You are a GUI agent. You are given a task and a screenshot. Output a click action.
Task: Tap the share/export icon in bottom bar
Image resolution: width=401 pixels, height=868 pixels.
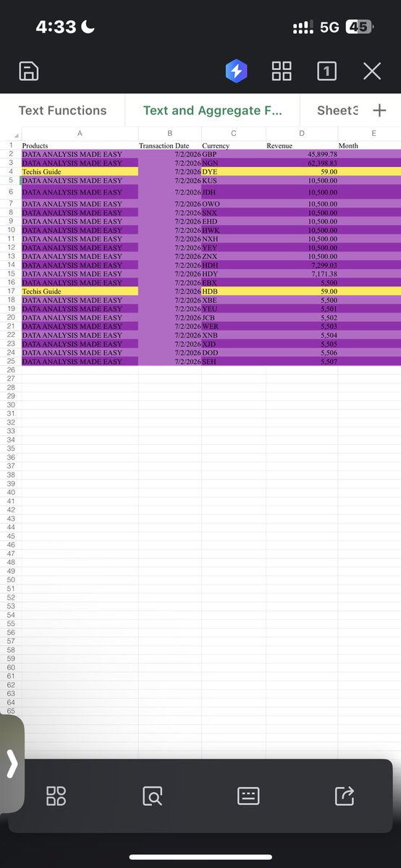(345, 796)
